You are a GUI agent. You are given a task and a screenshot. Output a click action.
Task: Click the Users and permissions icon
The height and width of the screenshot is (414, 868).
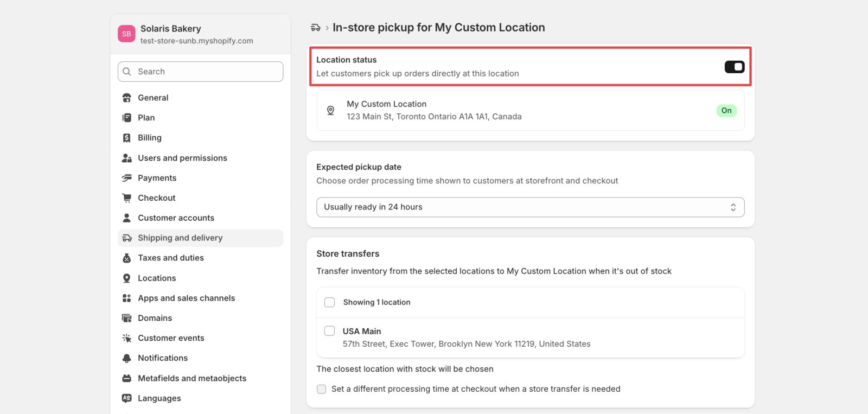coord(126,158)
